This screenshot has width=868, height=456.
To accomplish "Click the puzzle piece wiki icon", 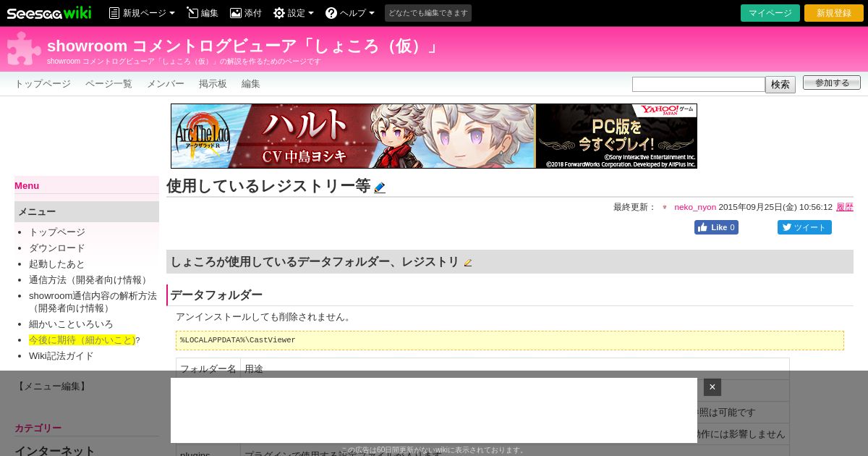I will coord(24,48).
